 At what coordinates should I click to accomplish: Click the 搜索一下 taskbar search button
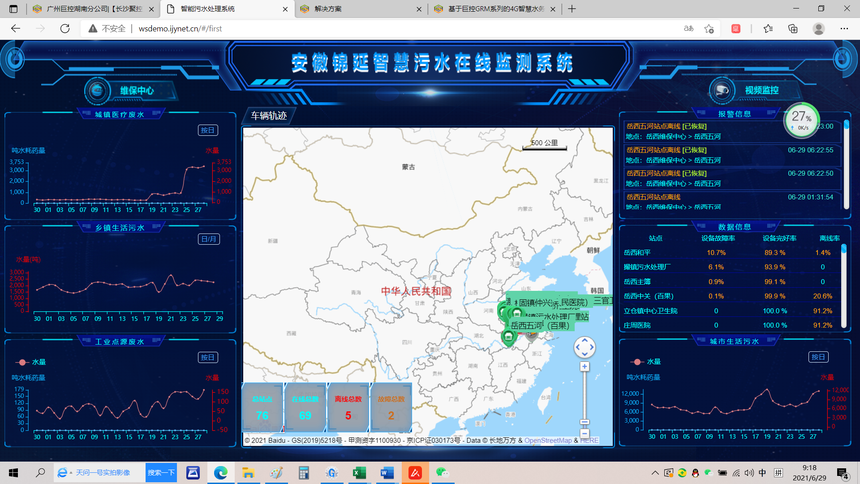tap(161, 472)
